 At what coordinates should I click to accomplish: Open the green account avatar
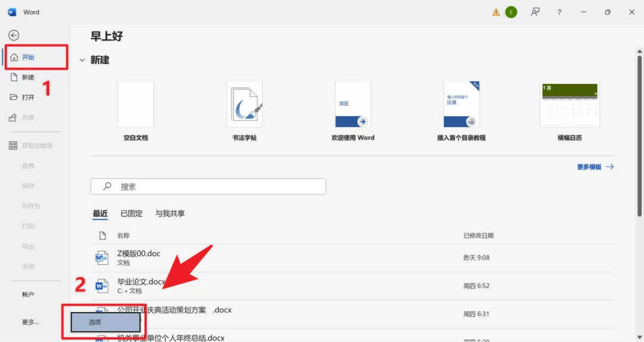click(x=511, y=13)
